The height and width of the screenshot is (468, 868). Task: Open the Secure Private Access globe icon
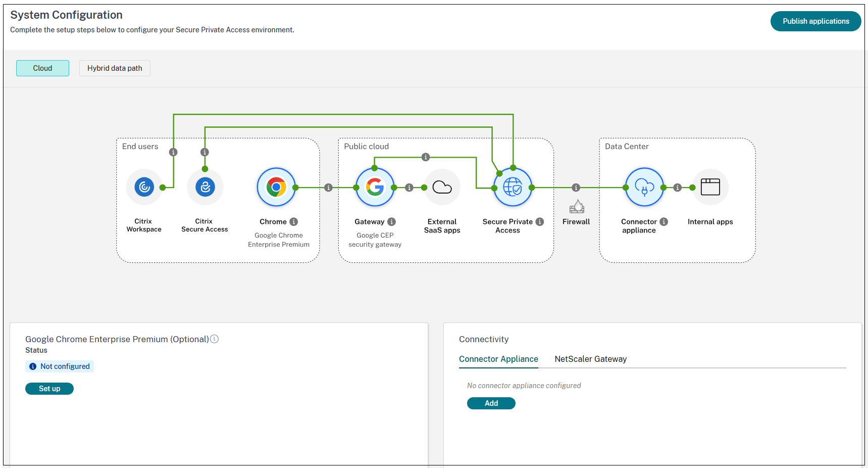(x=513, y=188)
